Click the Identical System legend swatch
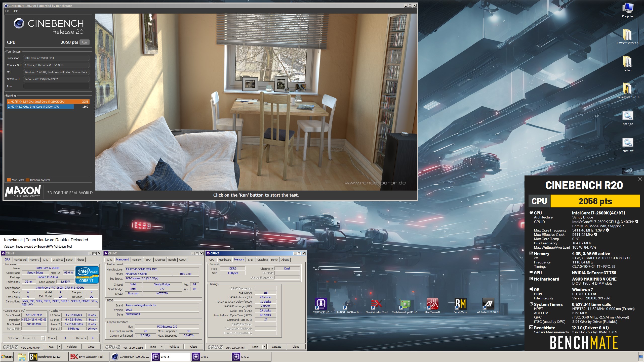This screenshot has height=362, width=644. [x=28, y=180]
